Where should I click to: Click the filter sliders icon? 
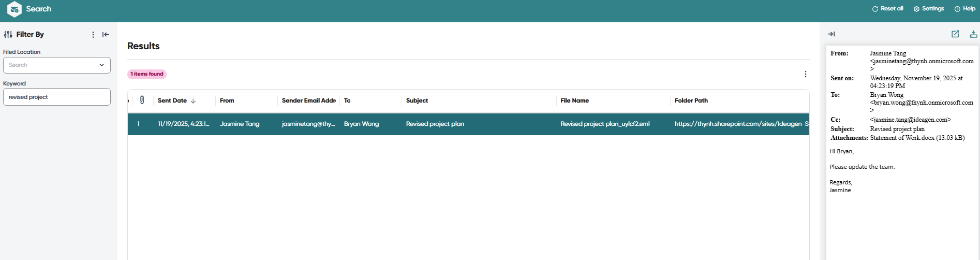click(x=8, y=35)
